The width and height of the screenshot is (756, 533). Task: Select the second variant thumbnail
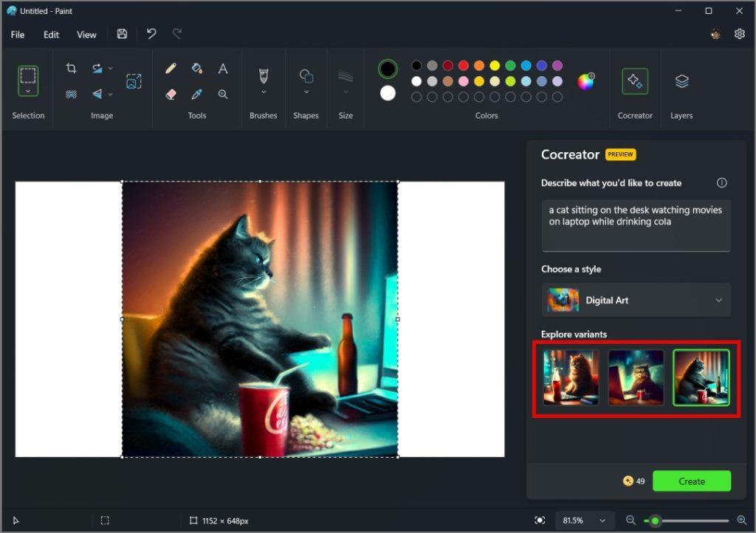[636, 377]
